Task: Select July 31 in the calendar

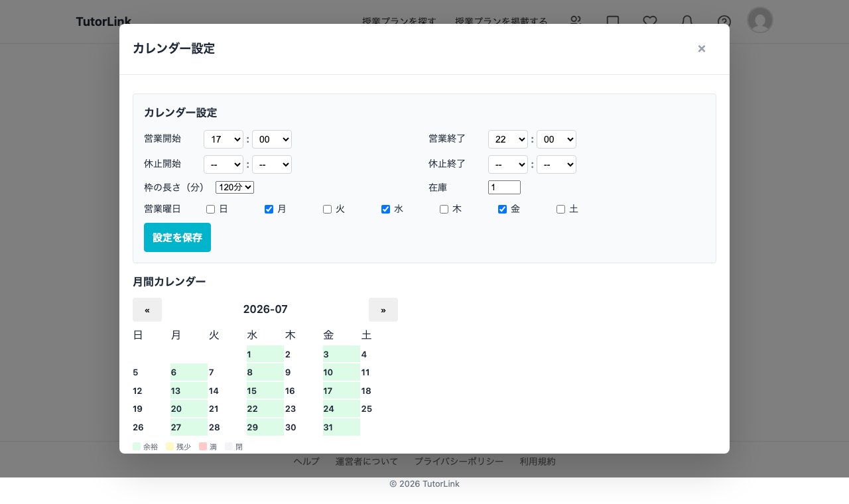Action: [x=342, y=427]
